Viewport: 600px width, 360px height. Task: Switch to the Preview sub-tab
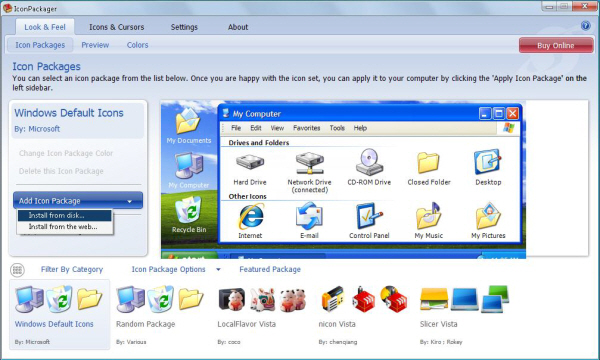pos(95,45)
